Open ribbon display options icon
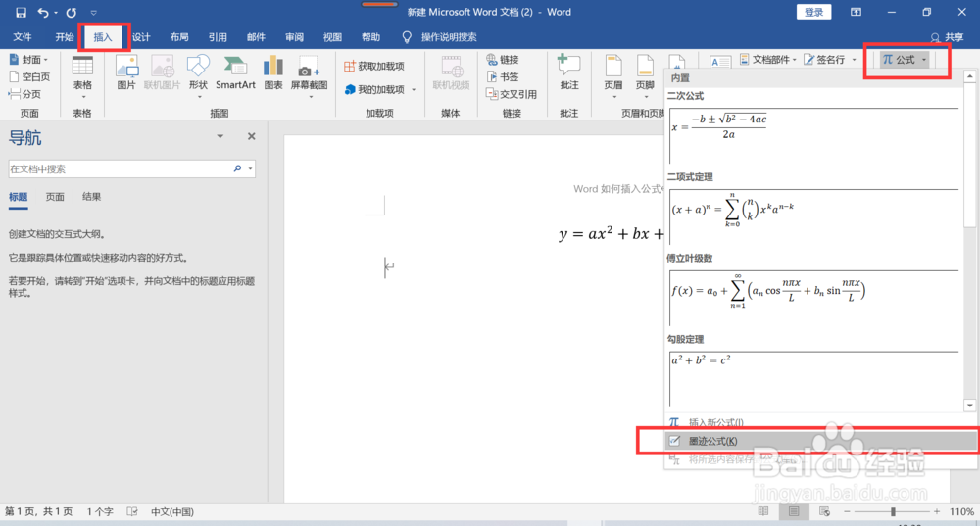This screenshot has height=526, width=980. point(856,12)
